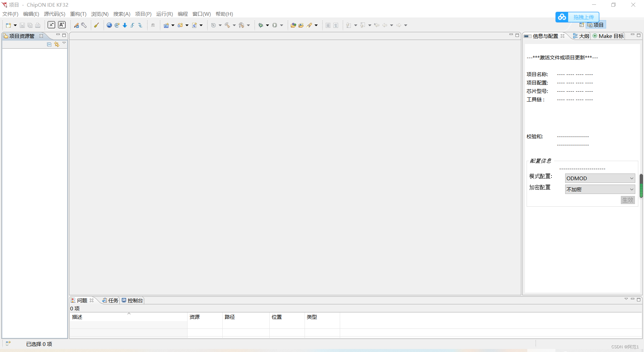
Task: Click the Last Edit Location icon
Action: click(x=377, y=25)
